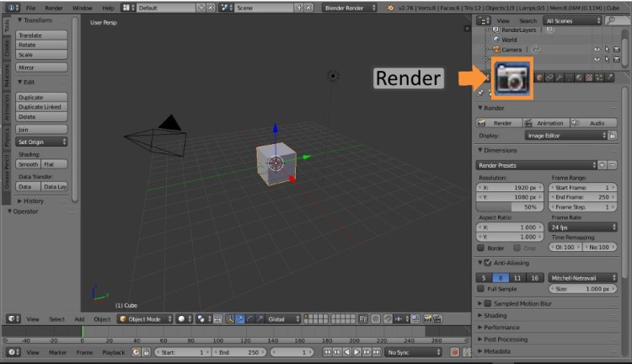Viewport: 632px width, 364px height.
Task: Click the remove render preset minus button
Action: pos(613,165)
